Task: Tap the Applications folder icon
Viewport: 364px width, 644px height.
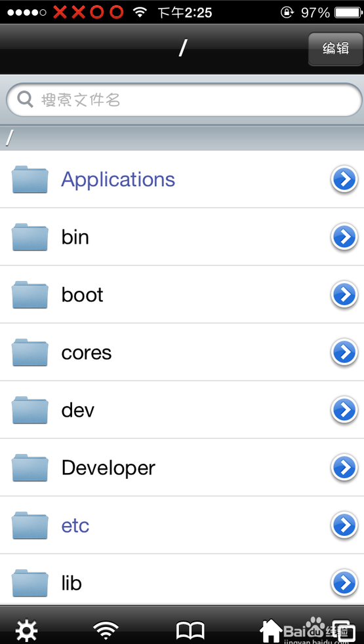Action: pyautogui.click(x=30, y=179)
